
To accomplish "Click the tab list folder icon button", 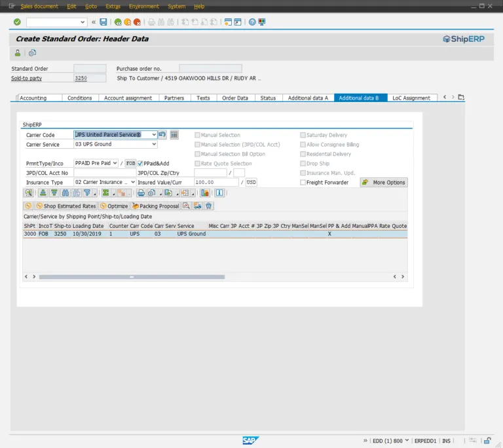I will click(461, 97).
